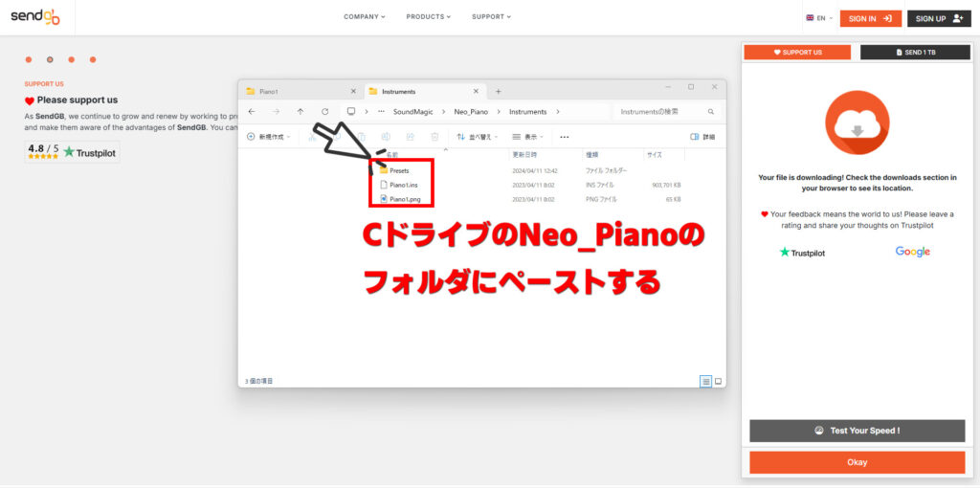Click the Google logo in download panel
The width and height of the screenshot is (980, 488).
click(912, 252)
